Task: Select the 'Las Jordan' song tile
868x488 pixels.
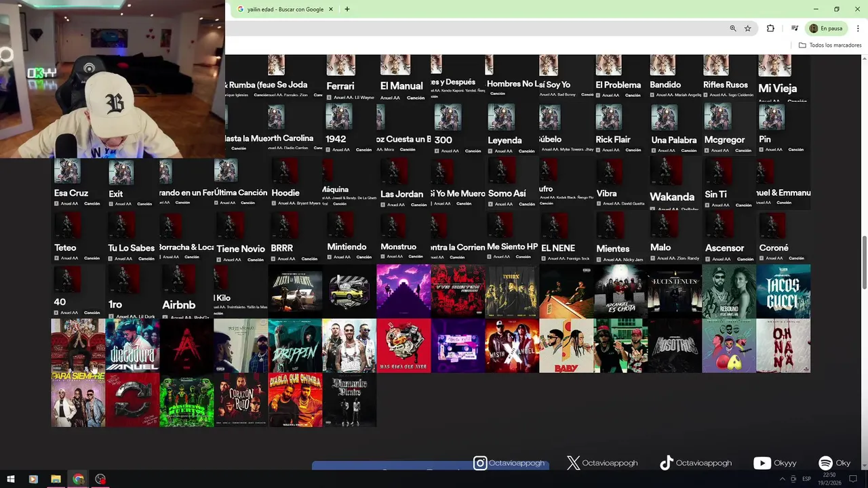Action: [x=403, y=183]
